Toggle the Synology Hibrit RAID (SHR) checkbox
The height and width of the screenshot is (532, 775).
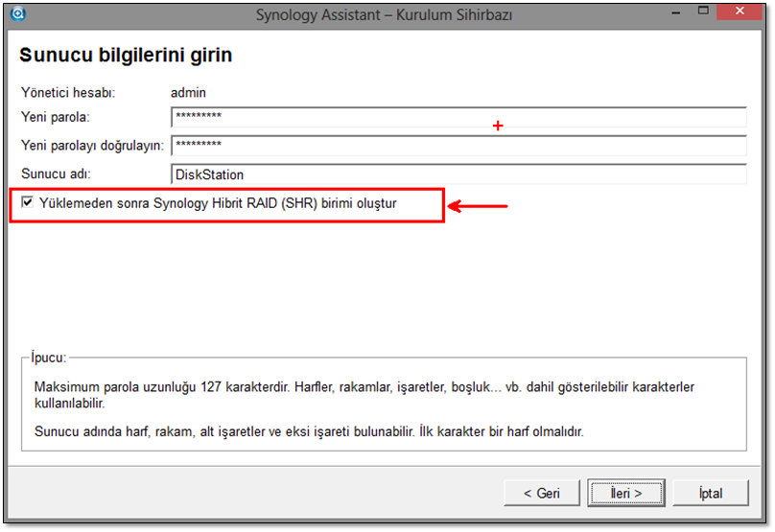[x=27, y=202]
